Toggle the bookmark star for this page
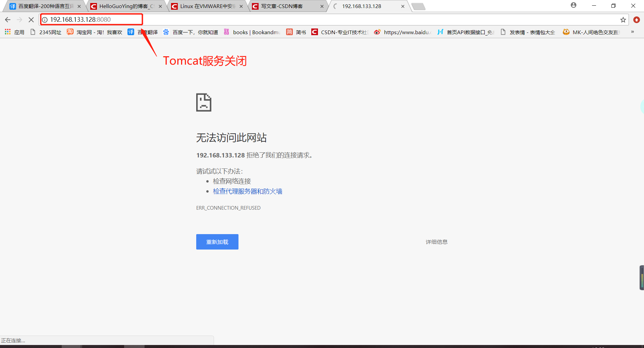Viewport: 644px width, 348px height. click(623, 19)
